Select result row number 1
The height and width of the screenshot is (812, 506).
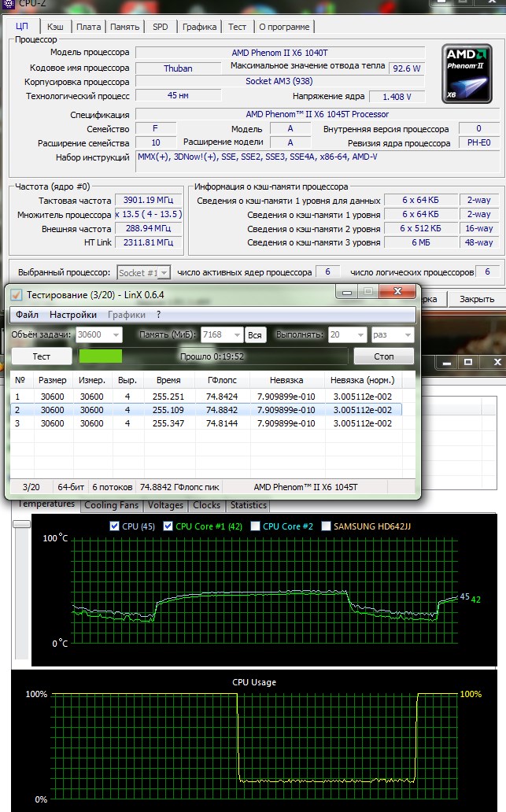206,397
